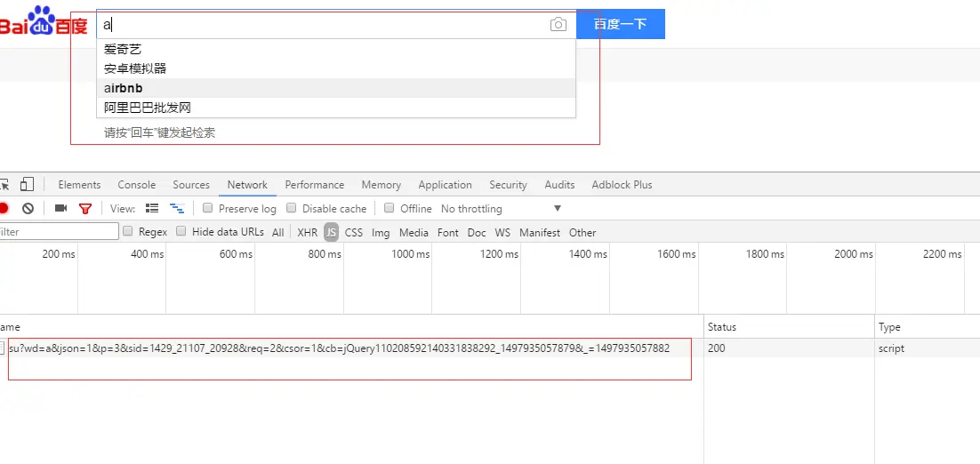Image resolution: width=980 pixels, height=464 pixels.
Task: Click the 1000 ms timeline marker
Action: (x=411, y=254)
